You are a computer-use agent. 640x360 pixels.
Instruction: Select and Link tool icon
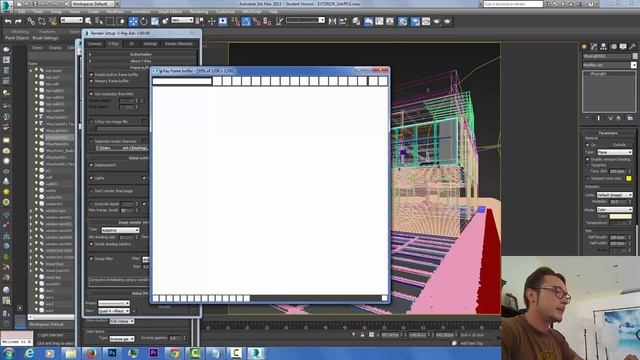click(31, 21)
